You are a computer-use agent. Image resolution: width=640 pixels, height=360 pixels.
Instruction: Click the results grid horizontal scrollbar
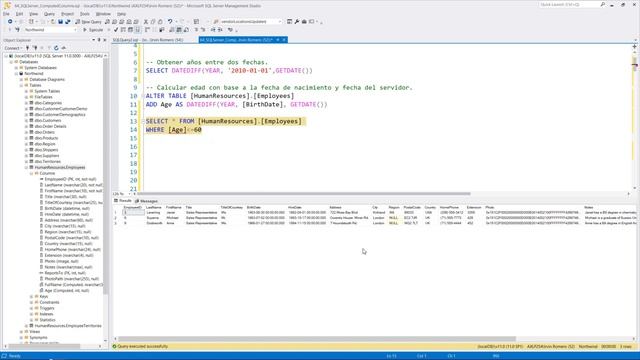pyautogui.click(x=317, y=339)
